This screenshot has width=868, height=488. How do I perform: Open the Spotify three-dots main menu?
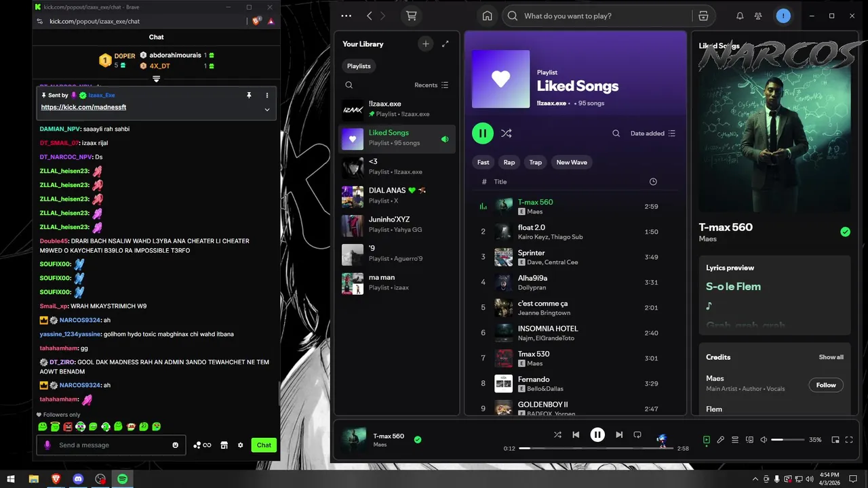tap(347, 16)
